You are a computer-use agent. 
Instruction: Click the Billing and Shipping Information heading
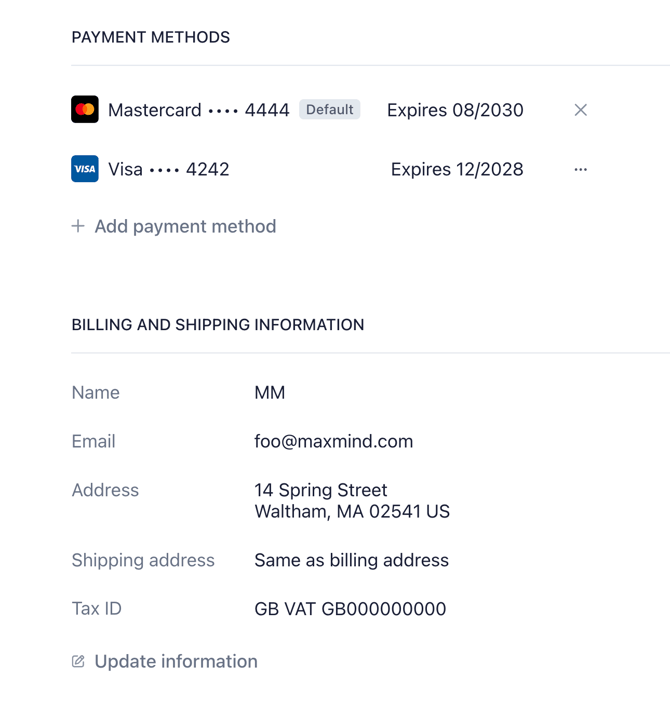[218, 325]
